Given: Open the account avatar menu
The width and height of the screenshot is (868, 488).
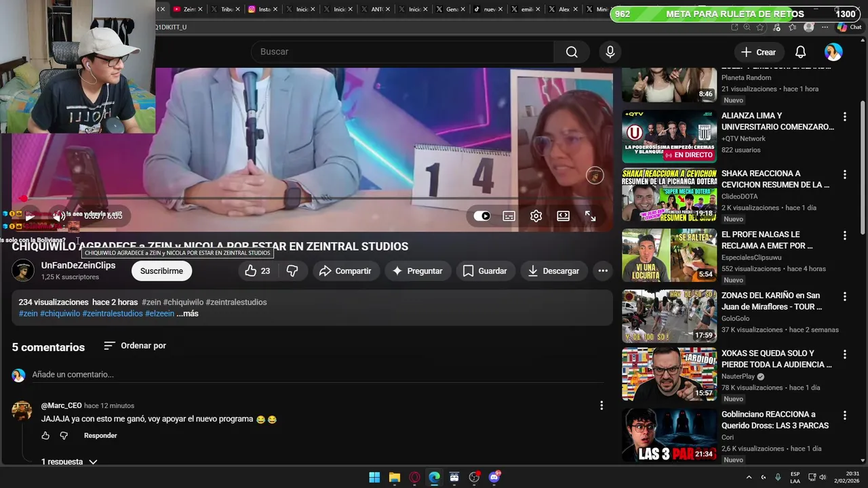Looking at the screenshot, I should (x=833, y=52).
